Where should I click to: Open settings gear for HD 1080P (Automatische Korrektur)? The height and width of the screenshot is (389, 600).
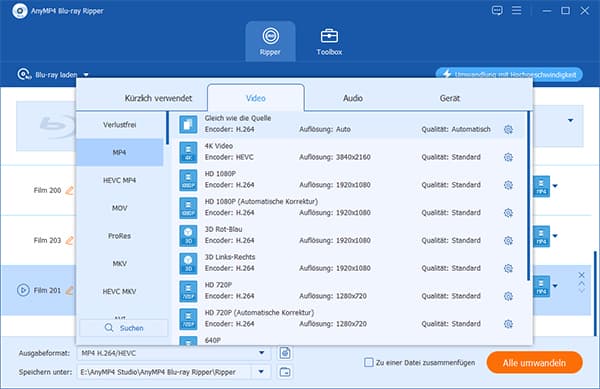point(508,213)
